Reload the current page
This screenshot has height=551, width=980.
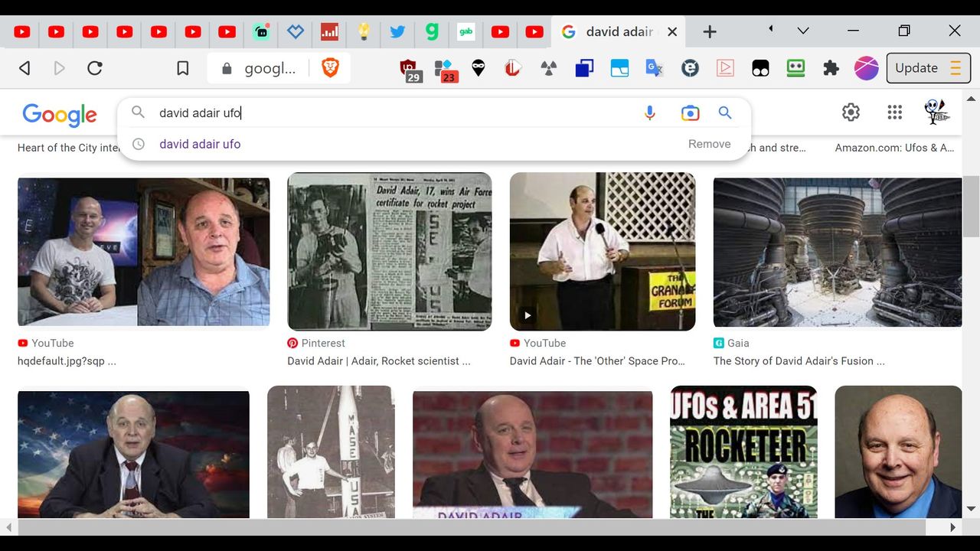pyautogui.click(x=95, y=68)
